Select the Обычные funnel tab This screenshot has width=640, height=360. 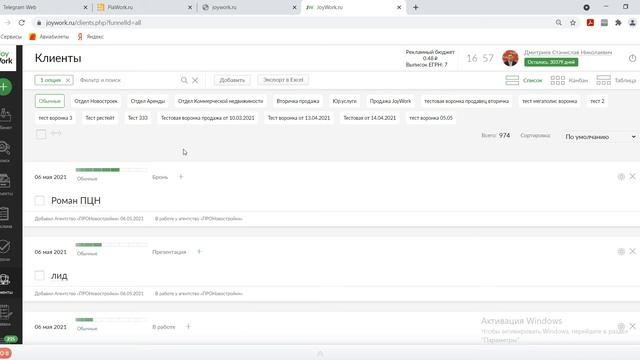pyautogui.click(x=50, y=101)
